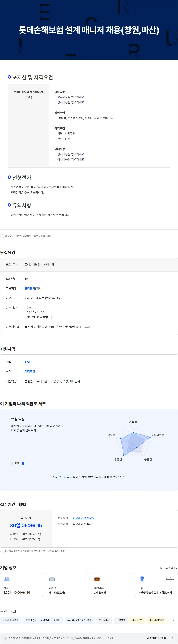178x644 pixels.
Task: Click the 계획성 chart label
Action: point(133,422)
